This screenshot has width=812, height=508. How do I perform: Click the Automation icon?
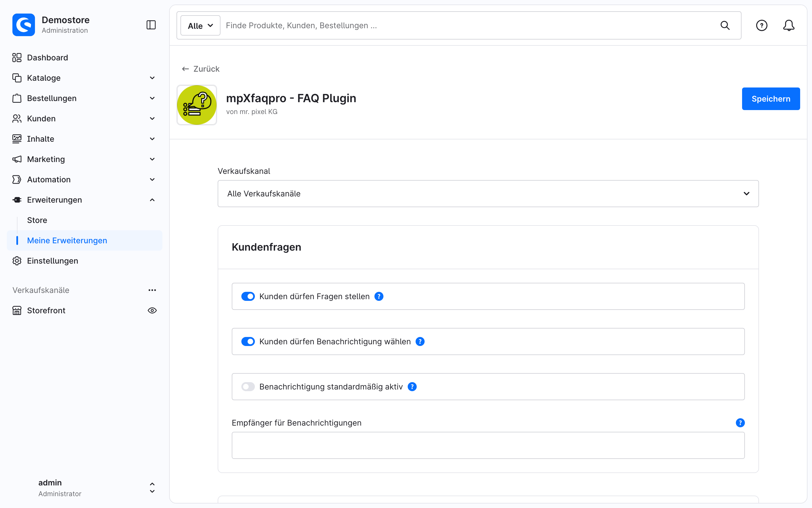[17, 179]
